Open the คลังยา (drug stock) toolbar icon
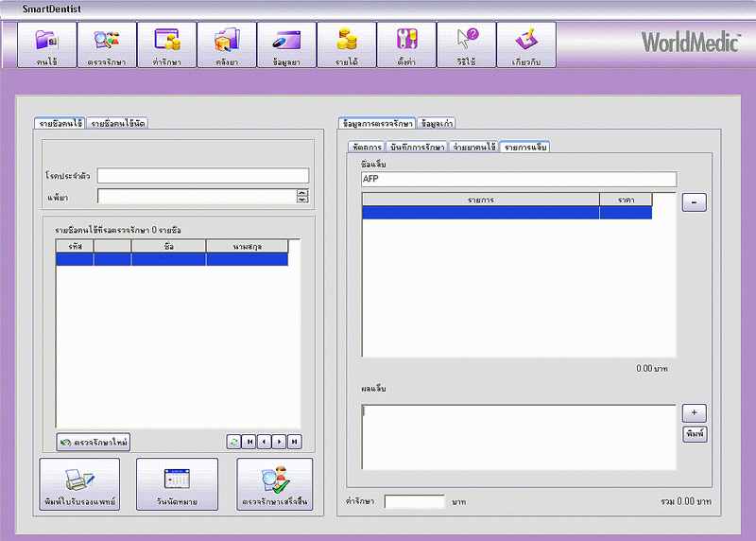The width and height of the screenshot is (756, 541). (227, 44)
